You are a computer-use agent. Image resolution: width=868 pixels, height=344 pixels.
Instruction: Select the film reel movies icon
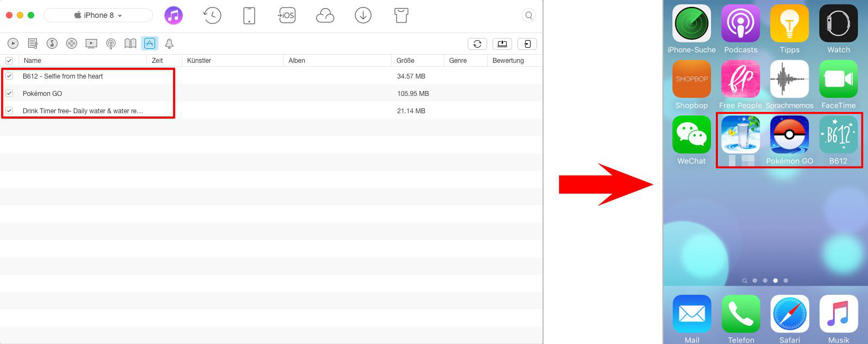[x=72, y=43]
